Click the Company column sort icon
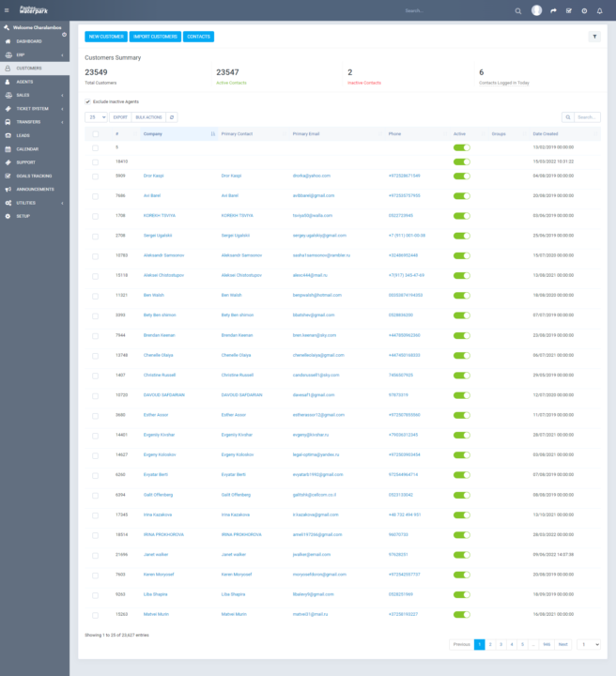Screen dimensions: 616x676 pos(212,134)
